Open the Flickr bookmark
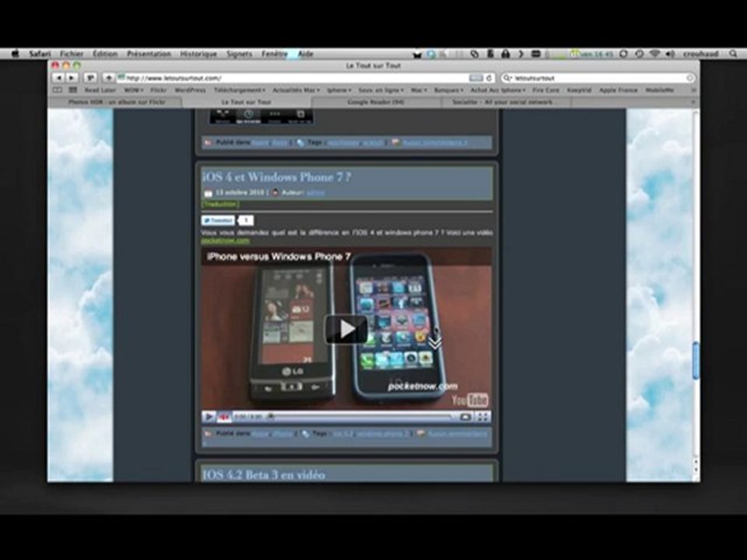This screenshot has height=560, width=747. tap(159, 89)
